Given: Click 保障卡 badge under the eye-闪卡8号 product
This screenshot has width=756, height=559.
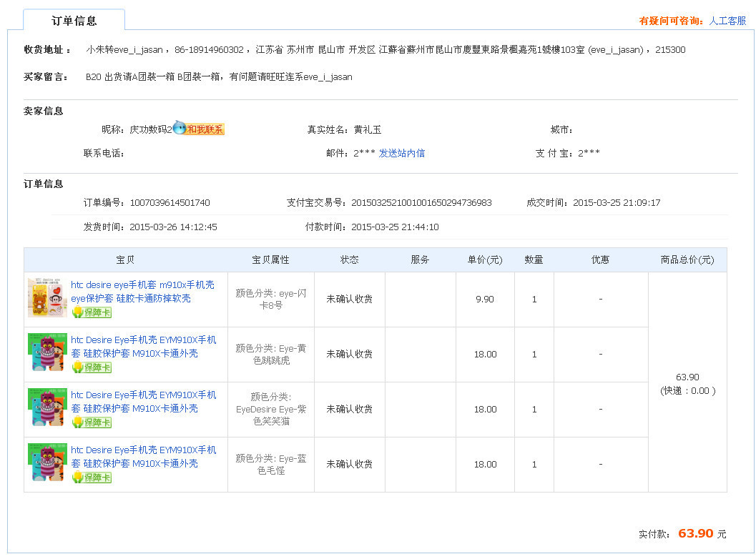Looking at the screenshot, I should (92, 312).
